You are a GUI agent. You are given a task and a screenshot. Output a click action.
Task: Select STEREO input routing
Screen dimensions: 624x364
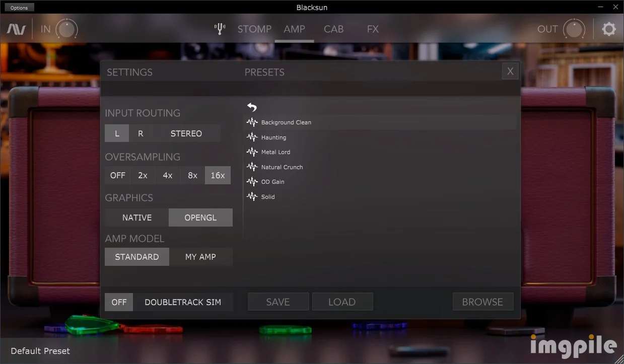pyautogui.click(x=186, y=133)
